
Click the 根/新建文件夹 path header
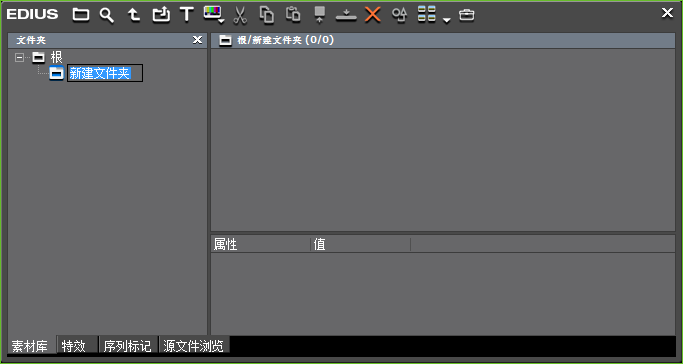(x=285, y=40)
